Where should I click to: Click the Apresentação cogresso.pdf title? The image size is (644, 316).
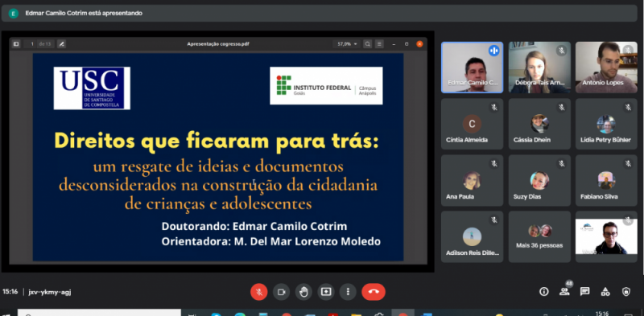(218, 44)
